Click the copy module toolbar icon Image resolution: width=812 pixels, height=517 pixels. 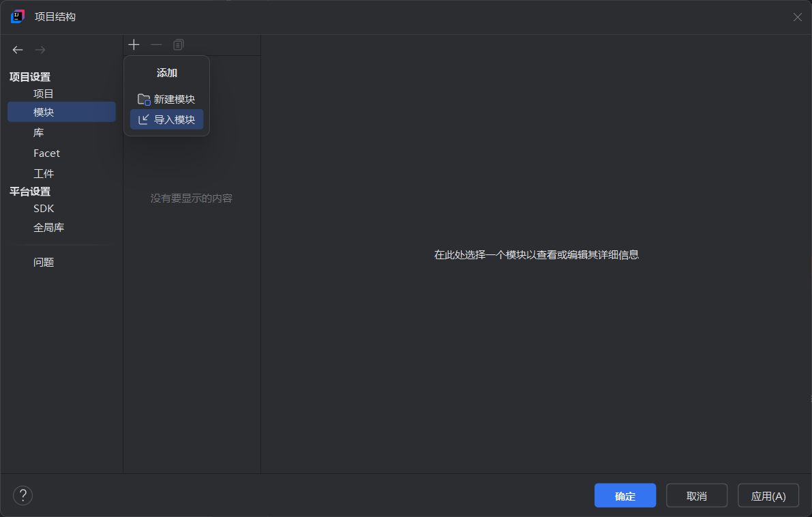[x=179, y=45]
